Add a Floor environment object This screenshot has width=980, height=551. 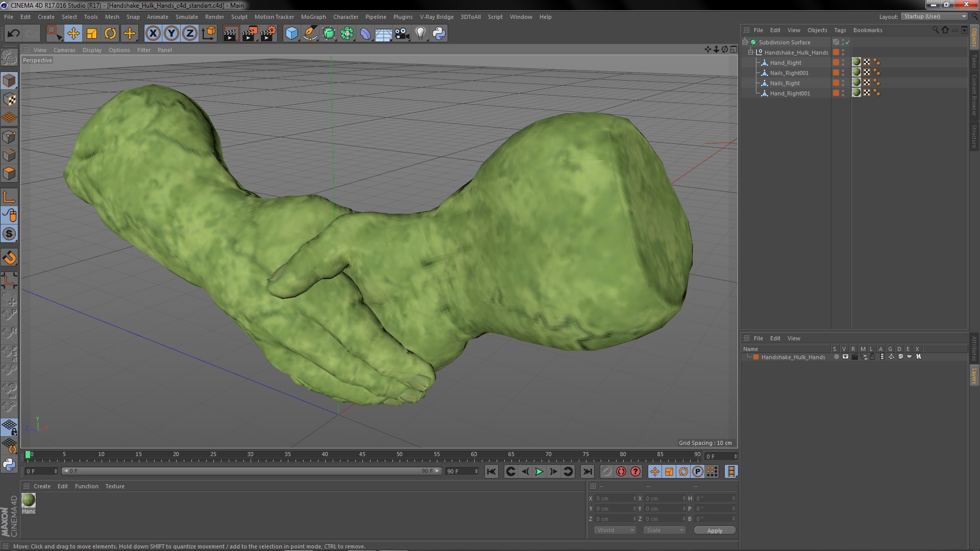coord(384,34)
